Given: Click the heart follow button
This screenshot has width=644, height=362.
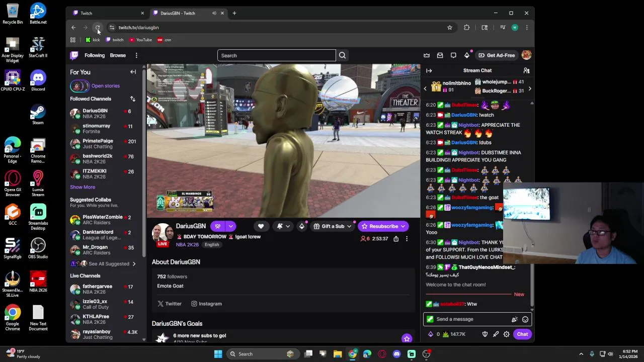Looking at the screenshot, I should [x=261, y=226].
